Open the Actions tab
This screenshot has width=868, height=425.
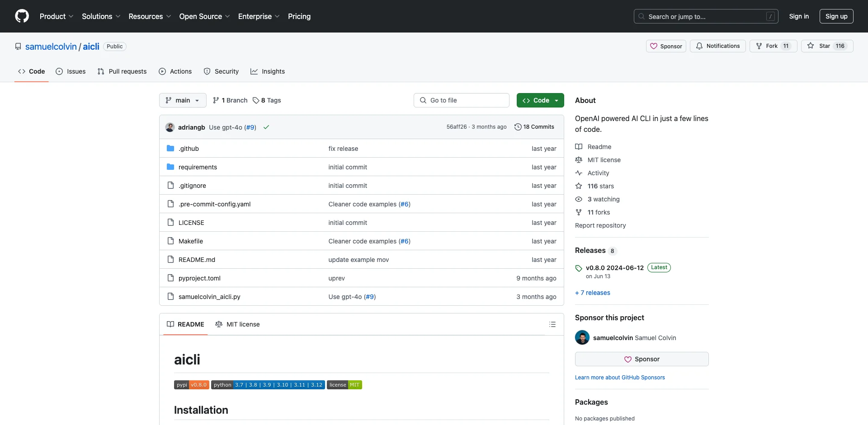[x=175, y=71]
